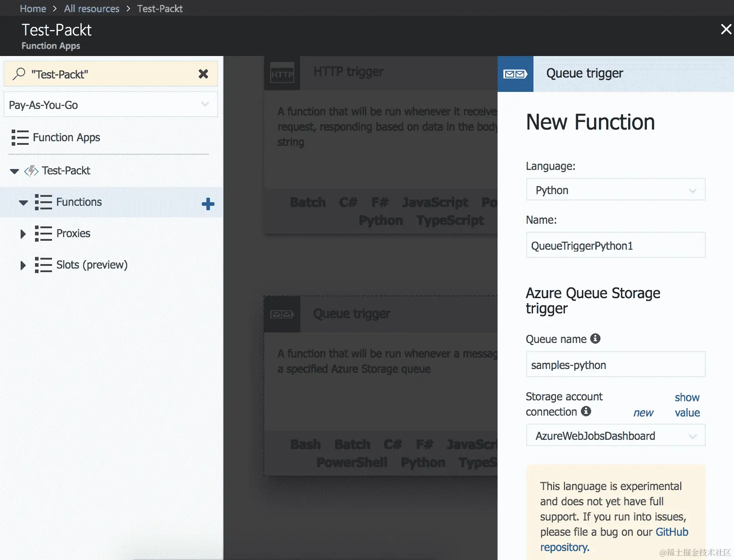Viewport: 734px width, 560px height.
Task: Click the Proxies list icon
Action: [x=44, y=234]
